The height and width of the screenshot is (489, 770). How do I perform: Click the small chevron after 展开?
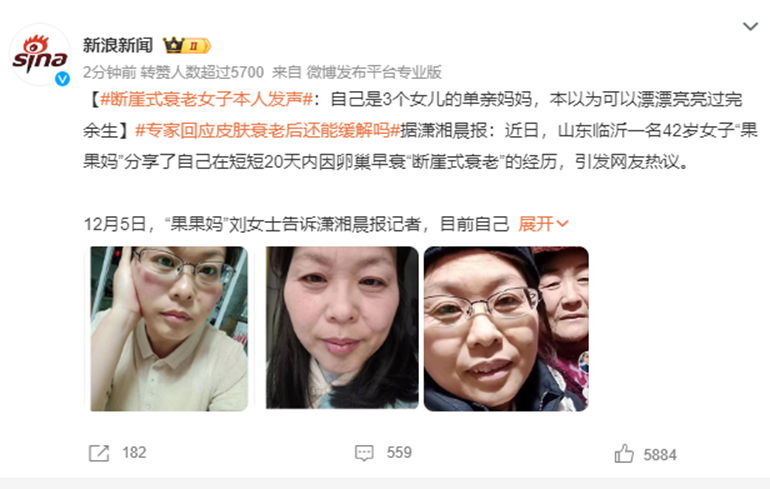click(562, 224)
